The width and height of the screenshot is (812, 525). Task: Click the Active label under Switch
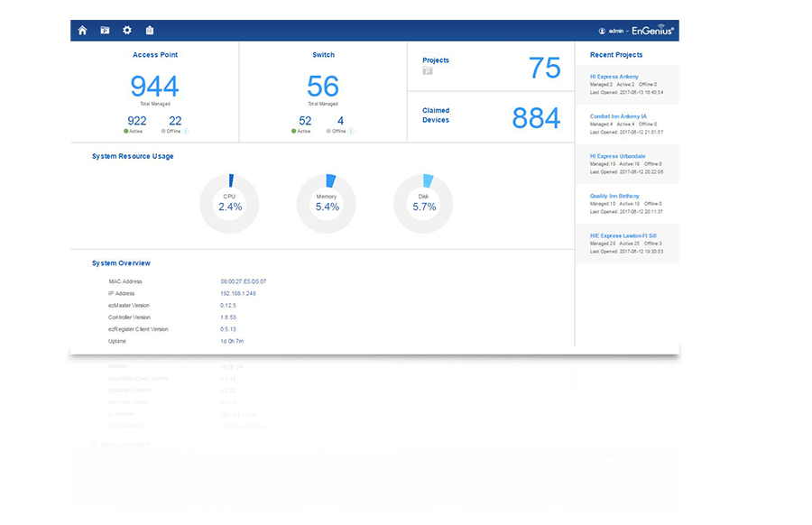tap(304, 132)
